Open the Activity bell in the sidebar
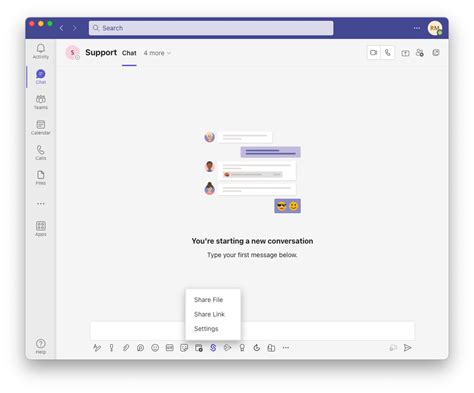This screenshot has height=393, width=474. 41,51
